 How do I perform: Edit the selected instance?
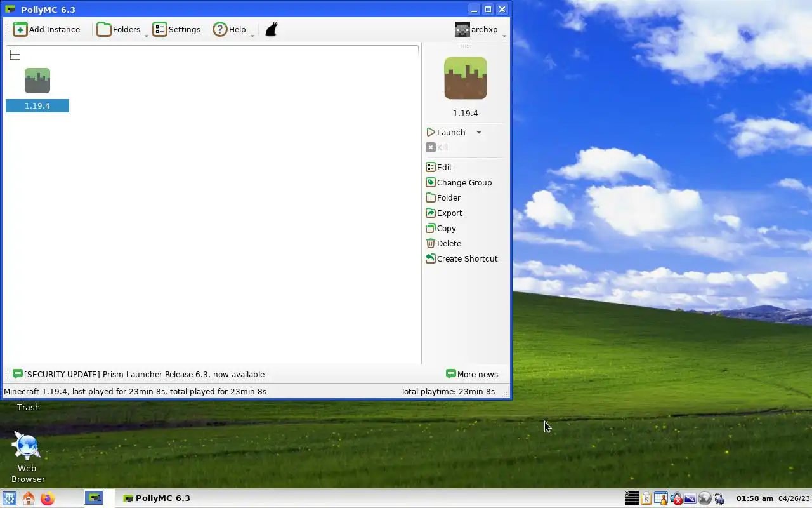(439, 167)
